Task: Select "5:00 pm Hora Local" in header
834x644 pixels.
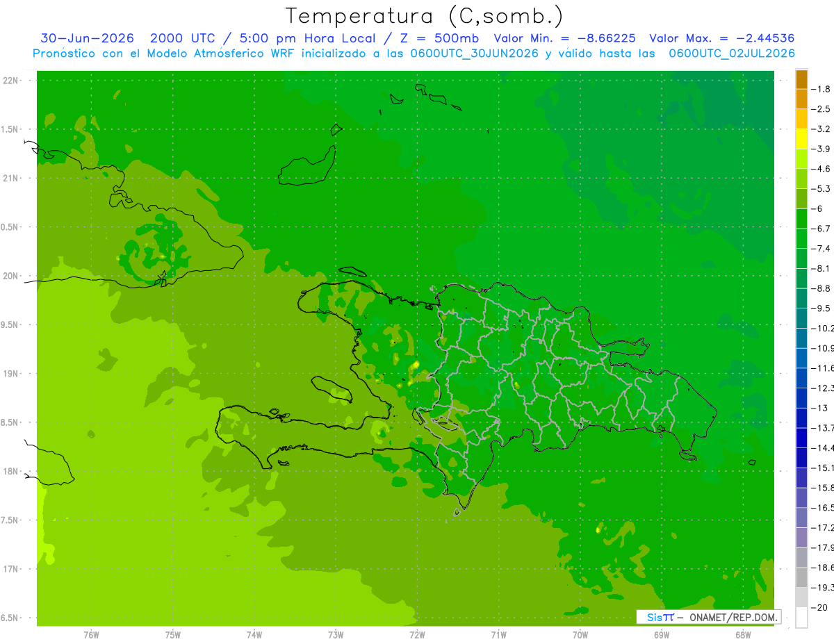Action: tap(308, 38)
